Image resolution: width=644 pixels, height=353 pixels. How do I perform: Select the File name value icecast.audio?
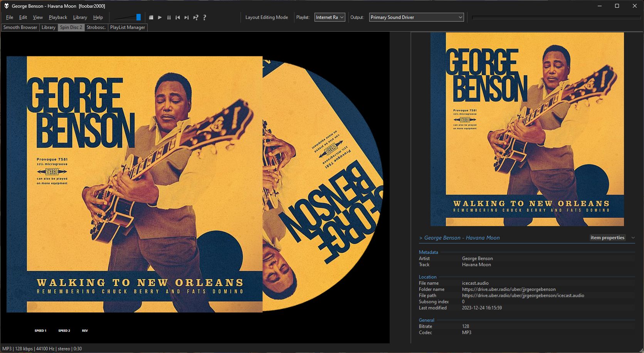(475, 283)
